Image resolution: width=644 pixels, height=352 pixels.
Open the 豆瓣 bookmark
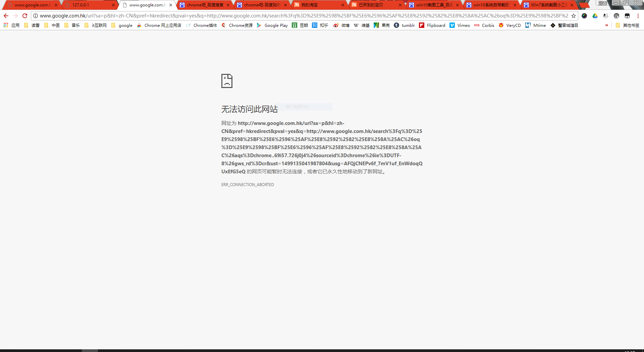click(300, 25)
